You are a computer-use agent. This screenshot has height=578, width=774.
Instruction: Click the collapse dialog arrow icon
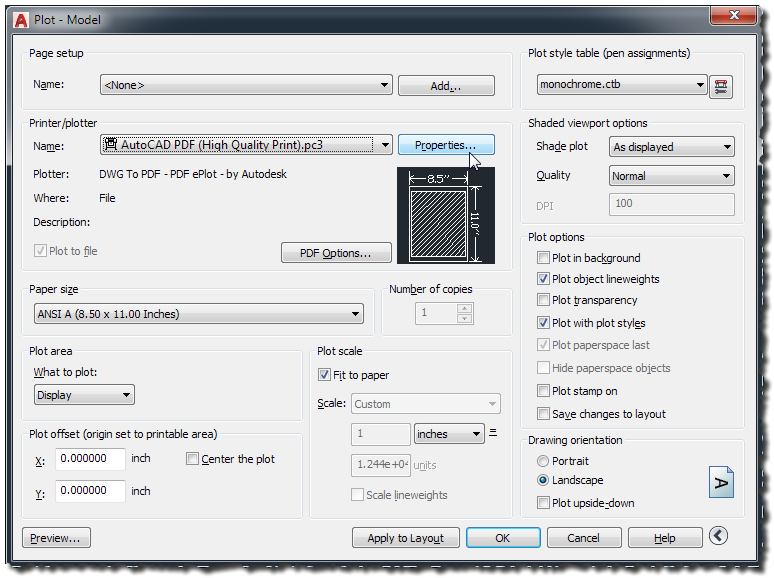718,536
